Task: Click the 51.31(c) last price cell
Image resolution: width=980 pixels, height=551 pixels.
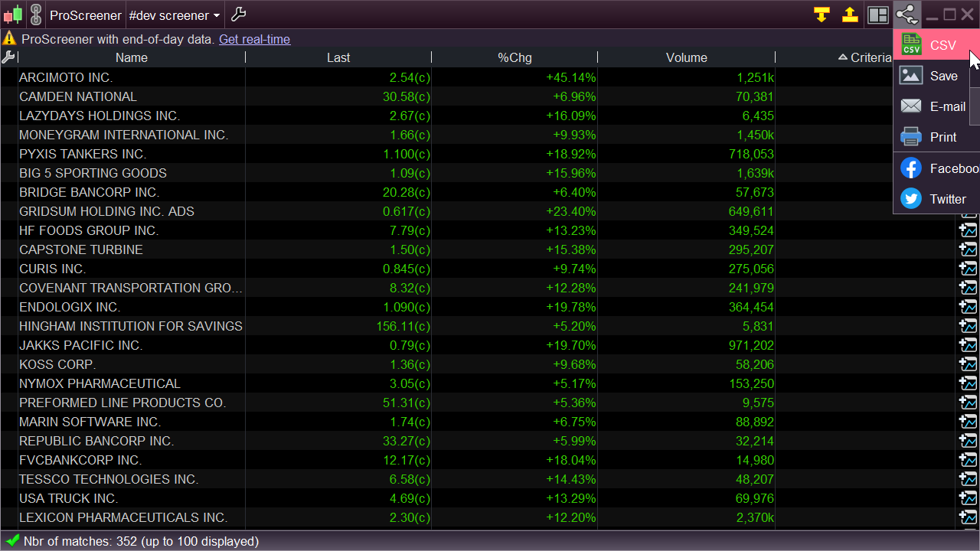Action: (407, 403)
